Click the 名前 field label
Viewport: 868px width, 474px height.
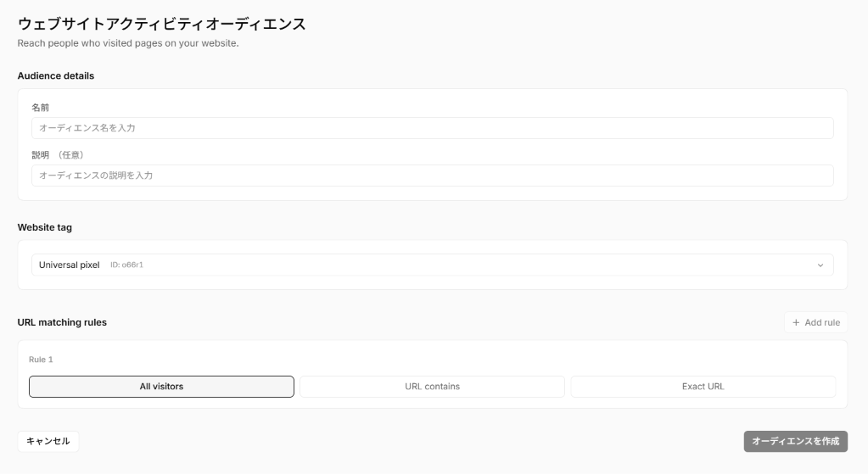[x=40, y=108]
